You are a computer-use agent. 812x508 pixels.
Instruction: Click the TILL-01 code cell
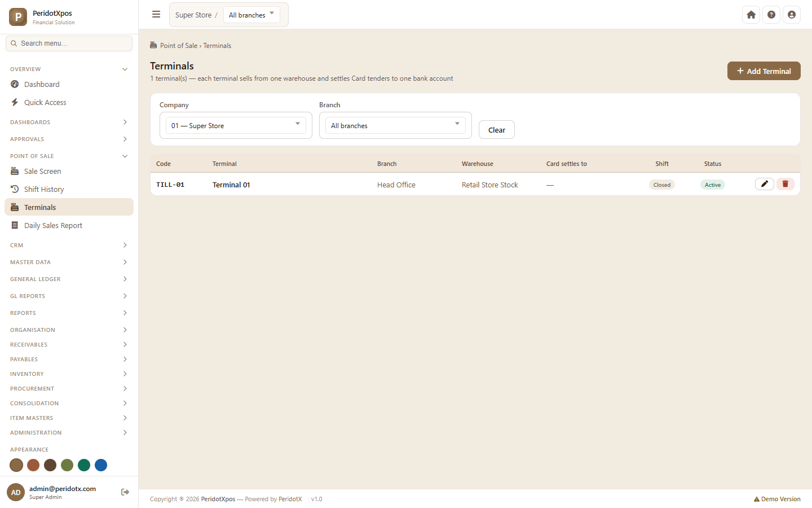(170, 185)
